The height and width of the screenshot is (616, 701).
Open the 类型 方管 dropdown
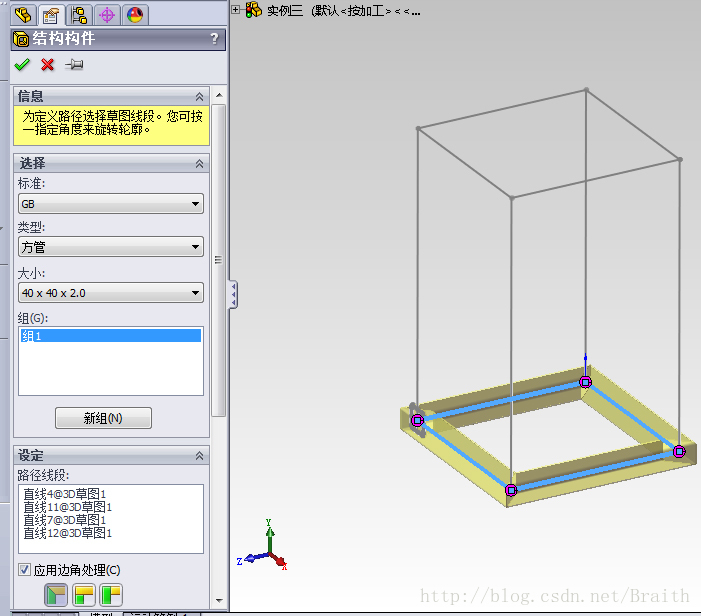[111, 247]
